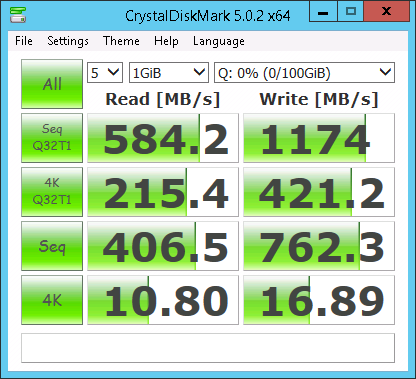Click the CrystalDiskMark app icon in title bar

pos(18,15)
